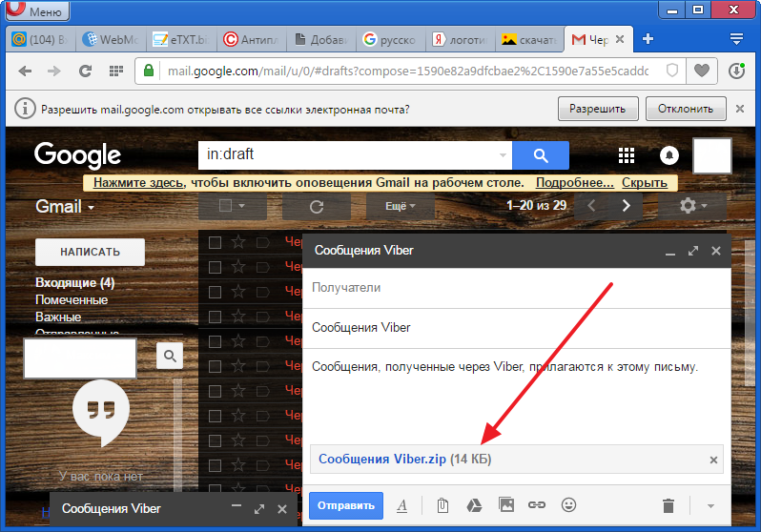Check the first draft's checkbox
The height and width of the screenshot is (532, 761).
215,242
